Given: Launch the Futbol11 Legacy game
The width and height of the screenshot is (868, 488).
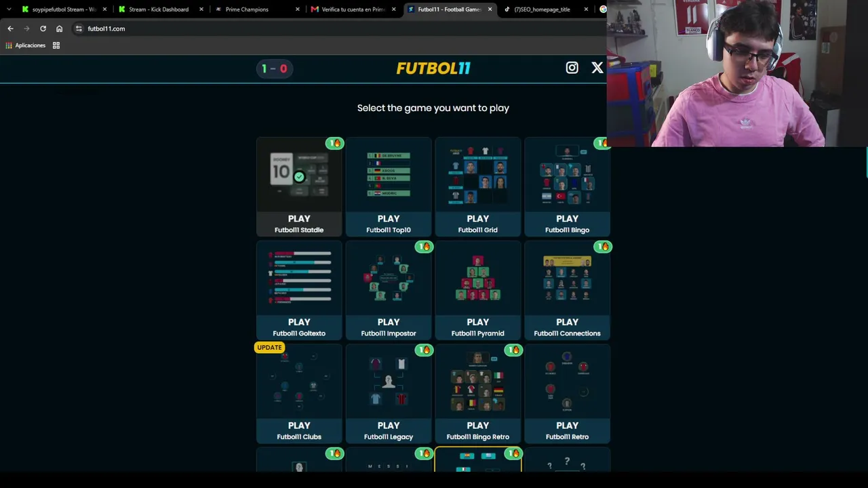Looking at the screenshot, I should [389, 394].
